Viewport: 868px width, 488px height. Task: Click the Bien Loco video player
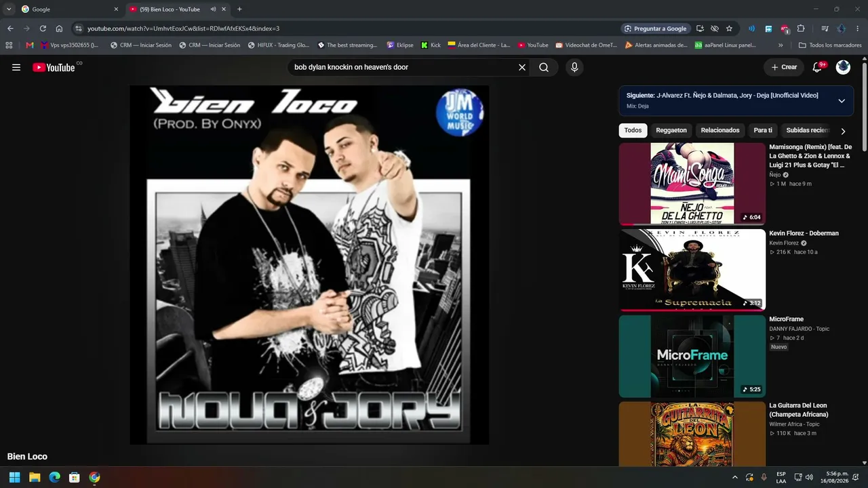point(309,265)
